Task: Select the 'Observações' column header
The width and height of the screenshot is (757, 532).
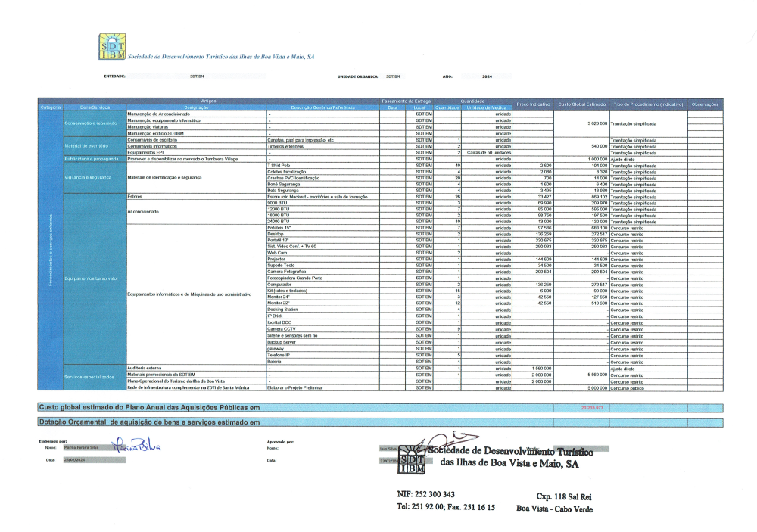Action: point(705,104)
